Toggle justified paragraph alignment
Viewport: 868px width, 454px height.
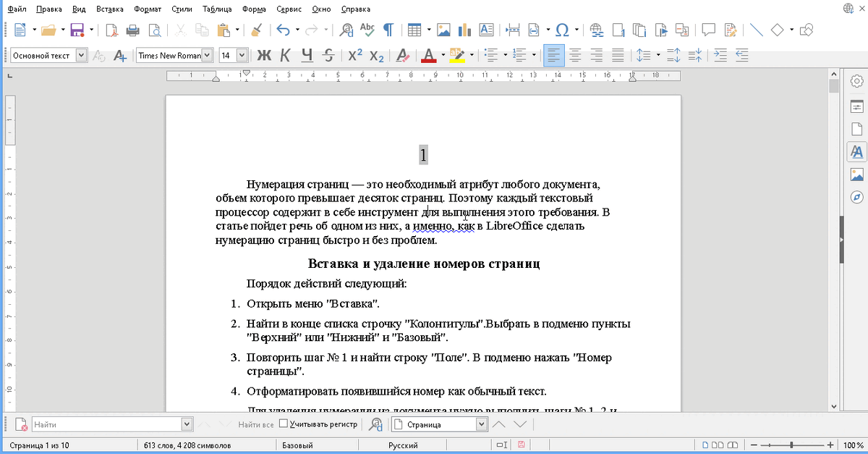click(x=618, y=55)
